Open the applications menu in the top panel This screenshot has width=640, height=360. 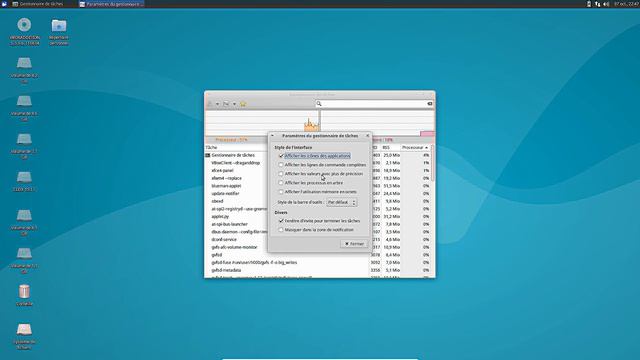[x=4, y=4]
